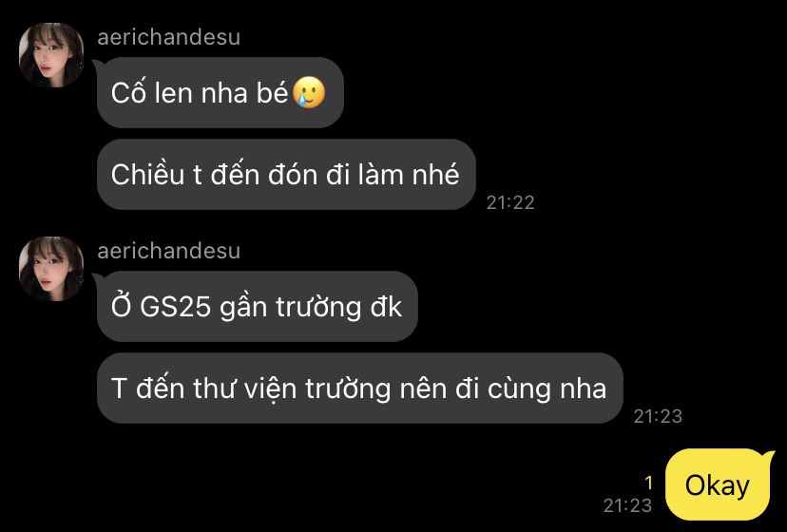The image size is (787, 532).
Task: Click the 21:23 timestamp beside the Okay bubble
Action: click(x=627, y=505)
